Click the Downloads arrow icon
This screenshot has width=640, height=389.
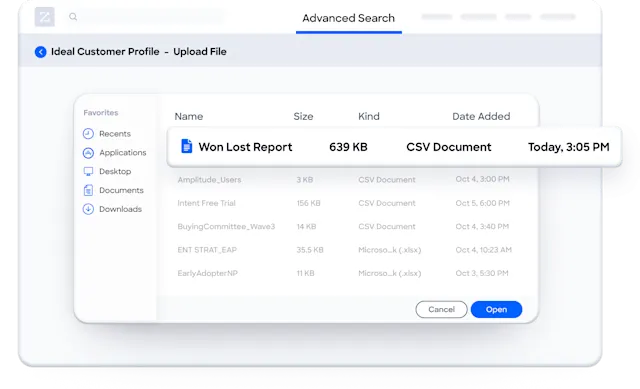click(88, 209)
